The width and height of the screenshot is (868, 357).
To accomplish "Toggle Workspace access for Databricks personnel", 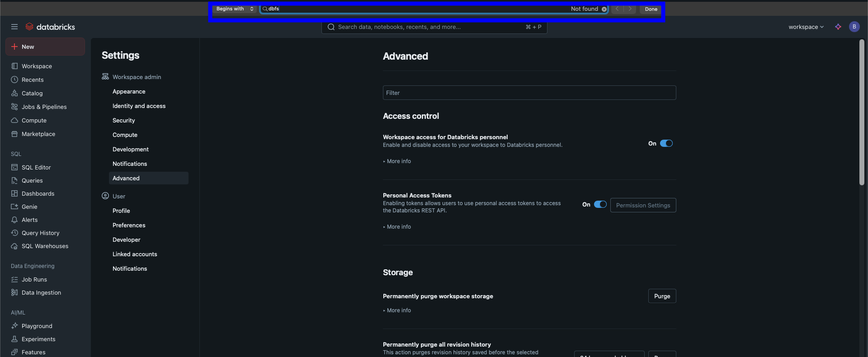I will click(x=666, y=143).
